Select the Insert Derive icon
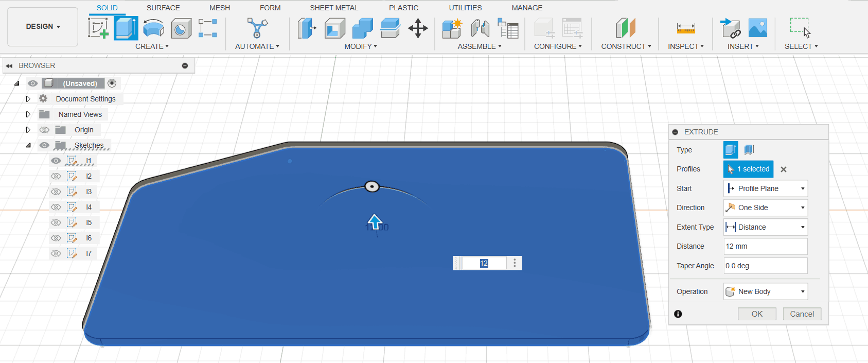Viewport: 868px width, 363px height. pos(730,28)
